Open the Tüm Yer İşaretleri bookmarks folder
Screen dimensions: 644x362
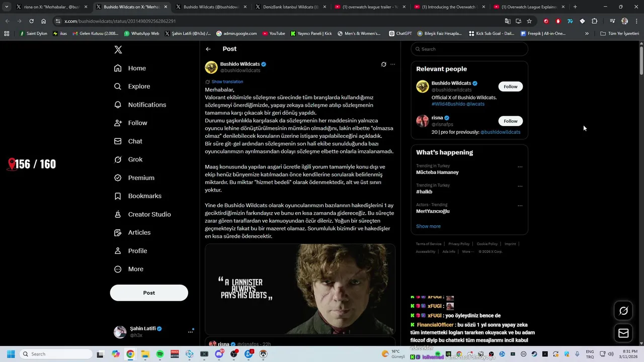[620, 34]
